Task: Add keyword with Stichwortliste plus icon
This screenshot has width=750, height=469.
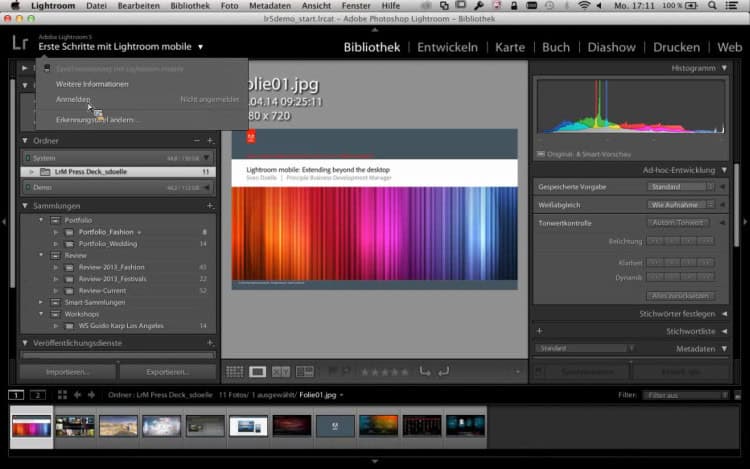Action: tap(540, 331)
